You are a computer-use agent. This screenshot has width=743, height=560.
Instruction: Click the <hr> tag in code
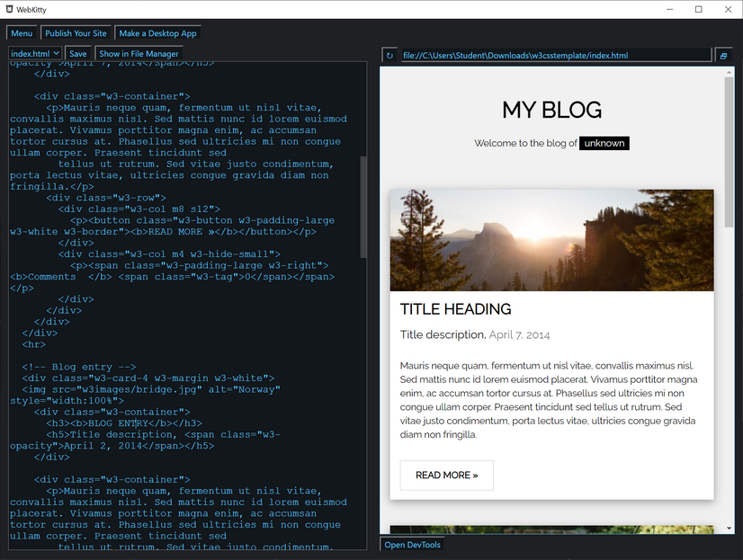pos(33,344)
